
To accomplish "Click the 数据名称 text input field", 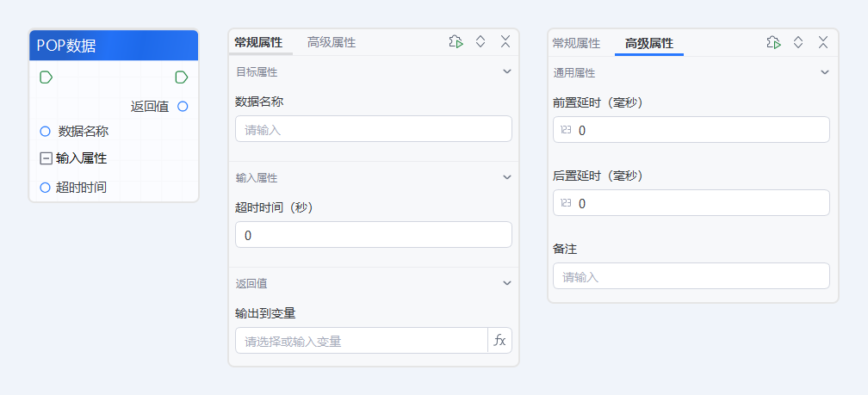I will pyautogui.click(x=374, y=129).
